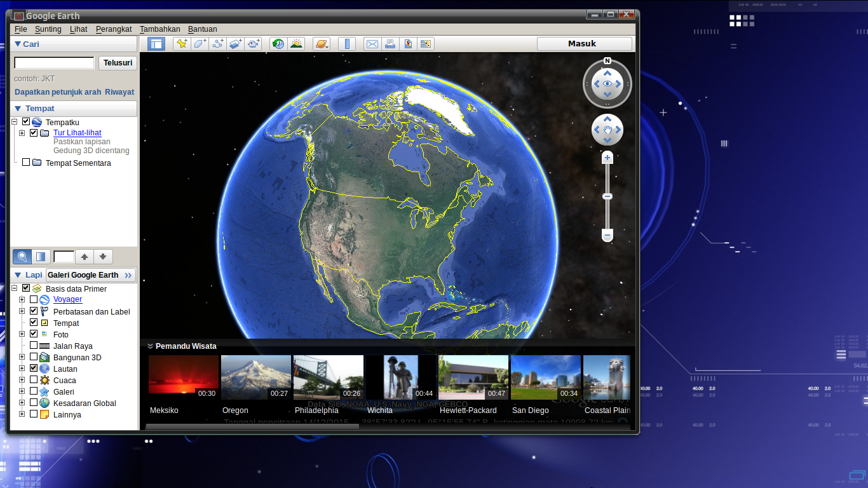Screen dimensions: 868x488
Task: Collapse the Tempatku tree node
Action: [x=15, y=122]
